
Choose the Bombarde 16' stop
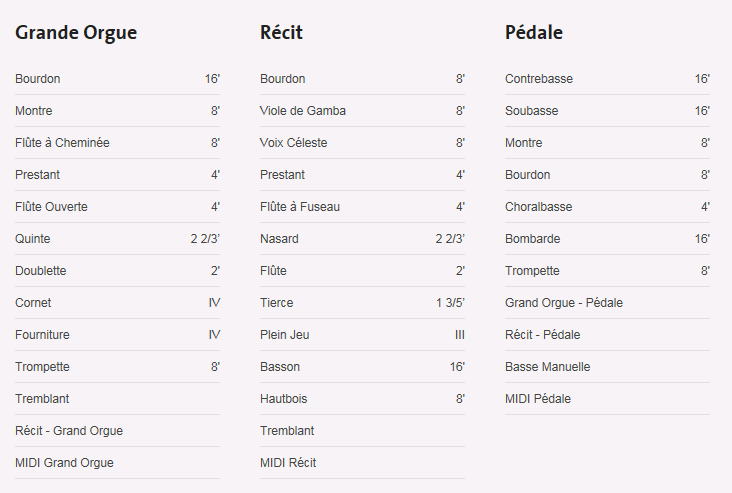(x=607, y=239)
